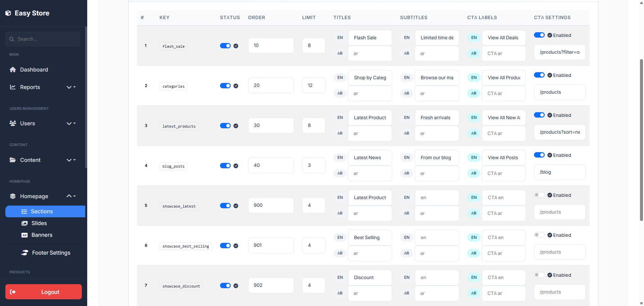Collapse the Homepage menu chevron
The height and width of the screenshot is (306, 644).
pos(70,196)
